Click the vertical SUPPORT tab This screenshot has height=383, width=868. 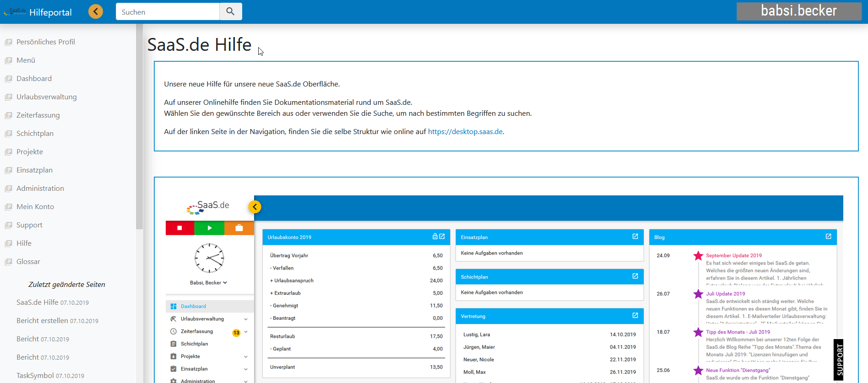click(839, 360)
